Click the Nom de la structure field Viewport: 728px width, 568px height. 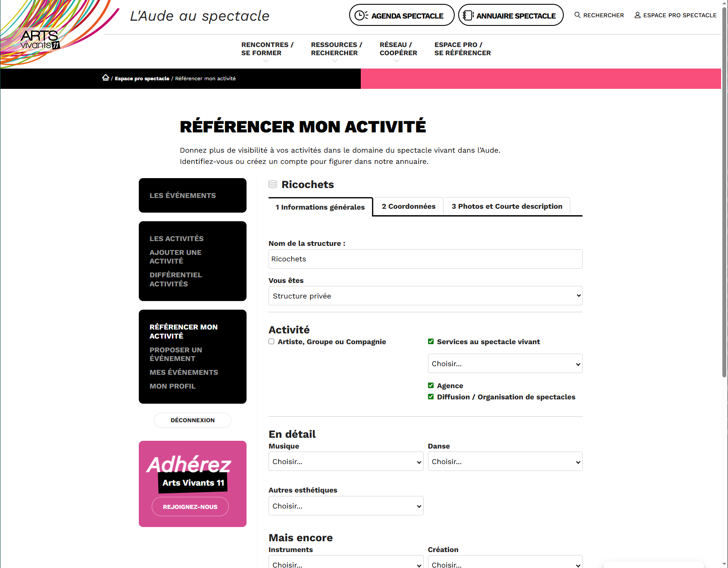(x=425, y=259)
